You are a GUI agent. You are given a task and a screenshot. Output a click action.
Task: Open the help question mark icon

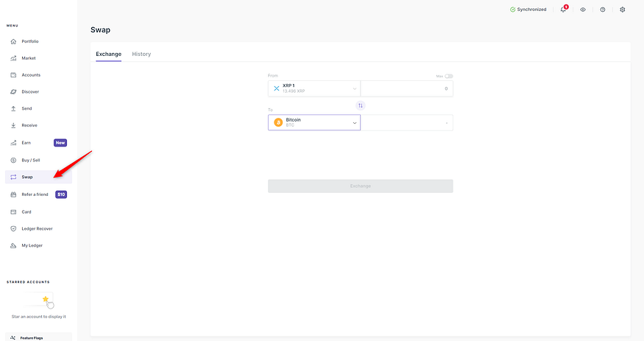tap(603, 10)
